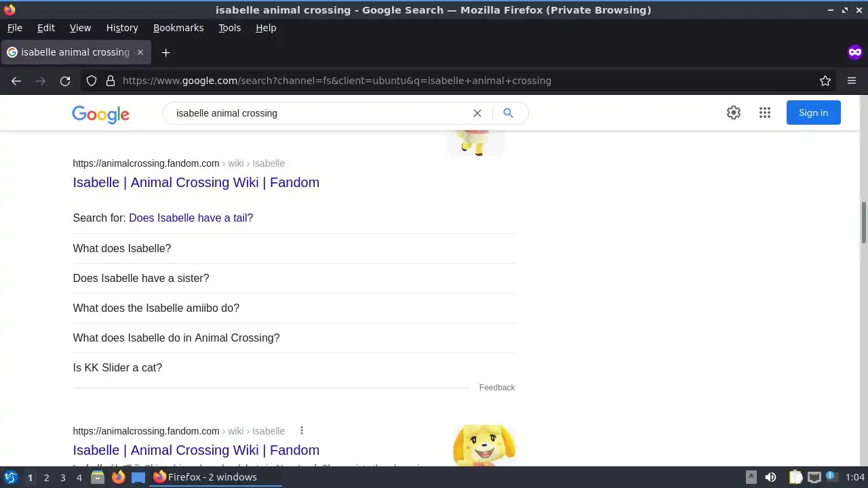This screenshot has height=488, width=868.
Task: Switch to workspace 4
Action: (x=79, y=477)
